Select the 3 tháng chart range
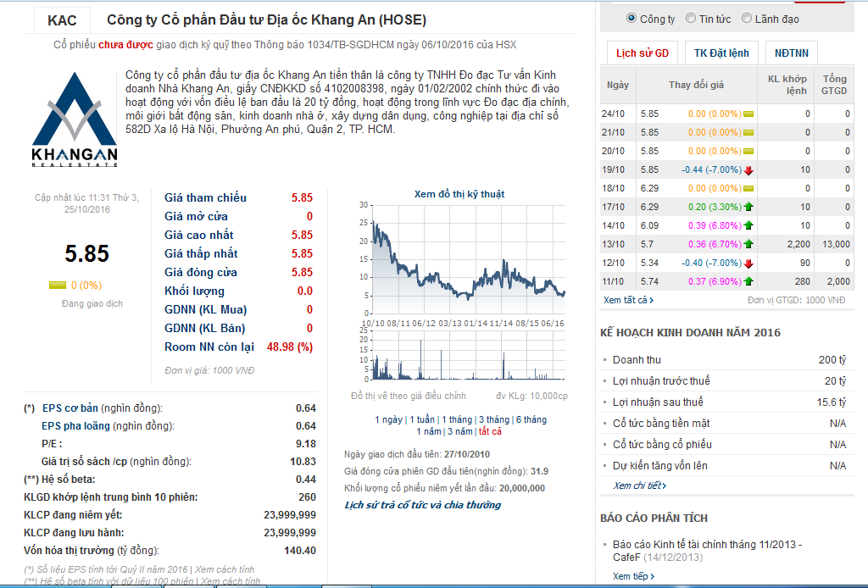Viewport: 868px width, 588px height. click(494, 419)
